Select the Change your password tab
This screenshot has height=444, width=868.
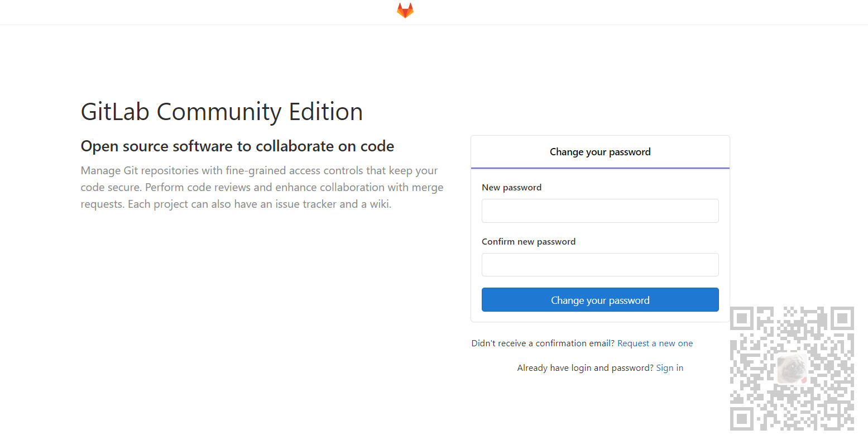coord(600,152)
